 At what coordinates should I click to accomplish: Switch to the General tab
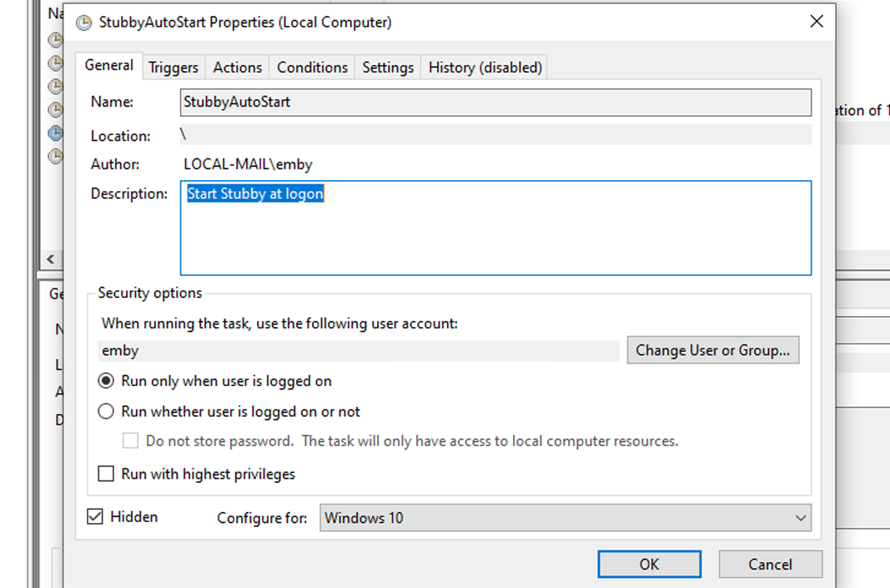109,65
